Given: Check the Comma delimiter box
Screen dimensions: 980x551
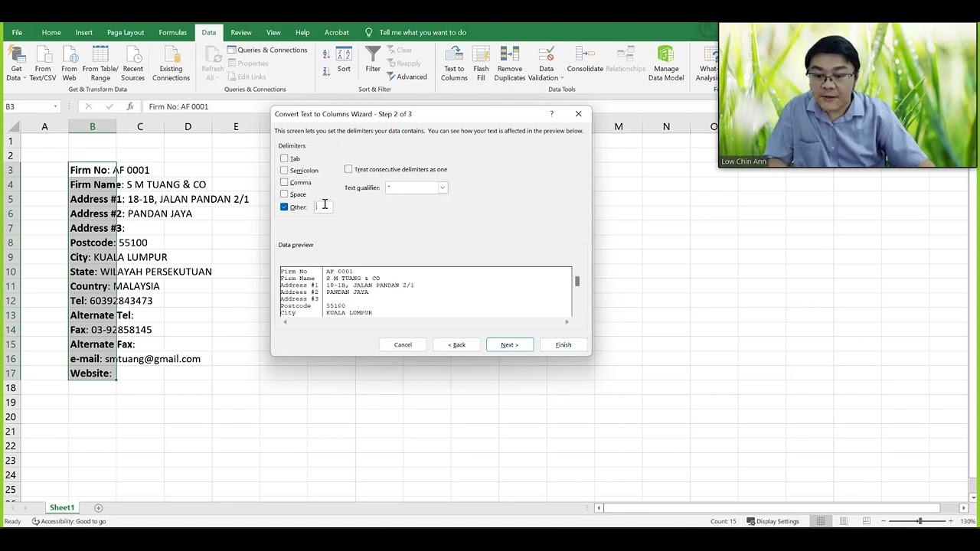Looking at the screenshot, I should [284, 182].
